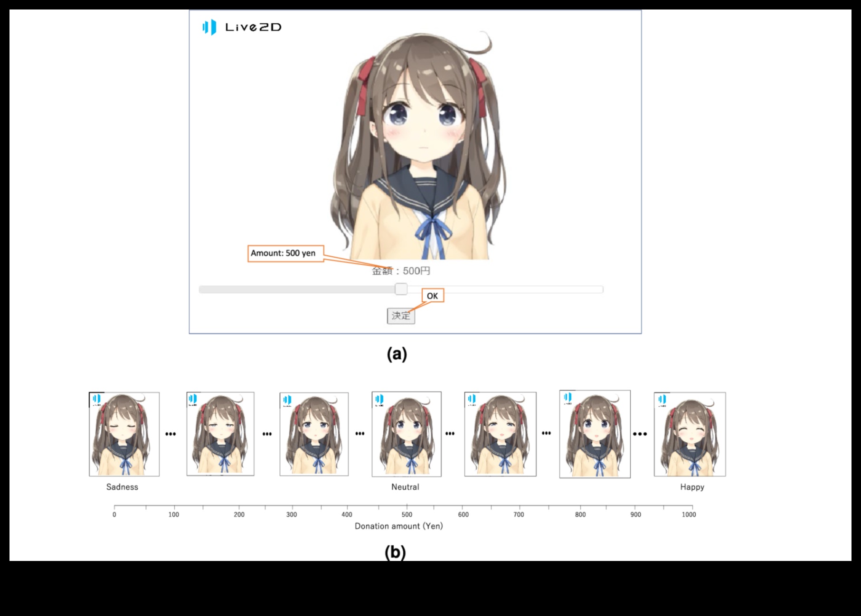Select the third avatar thumbnail from left
The height and width of the screenshot is (616, 861).
314,434
